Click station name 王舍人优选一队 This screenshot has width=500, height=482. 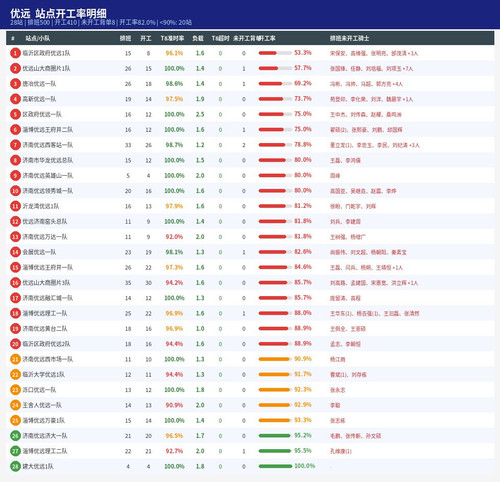(42, 405)
